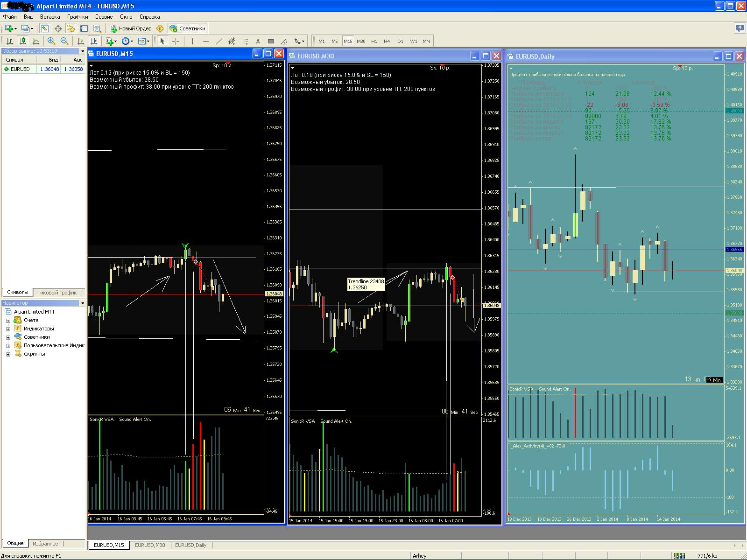747x560 pixels.
Task: Open the Файл menu
Action: click(10, 17)
